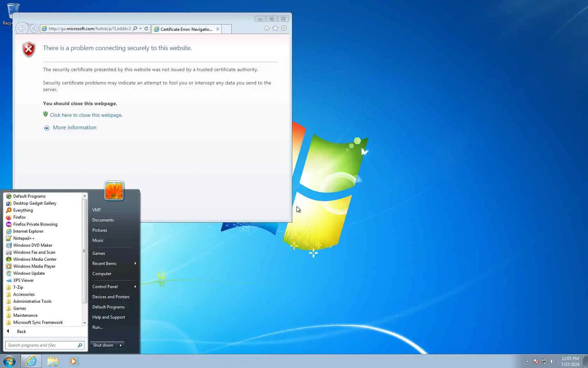
Task: Expand the Recent Items submenu
Action: (x=113, y=264)
